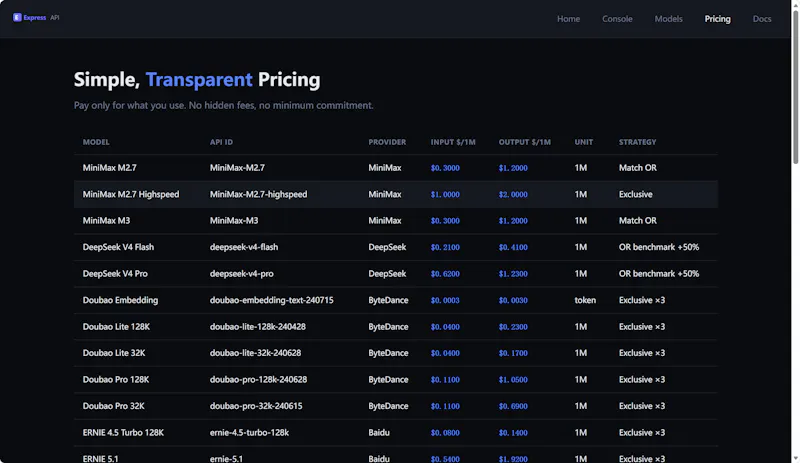Image resolution: width=800 pixels, height=463 pixels.
Task: Click the Exclusive strategy for MiniMax M2.7 Highspeed
Action: pyautogui.click(x=635, y=194)
